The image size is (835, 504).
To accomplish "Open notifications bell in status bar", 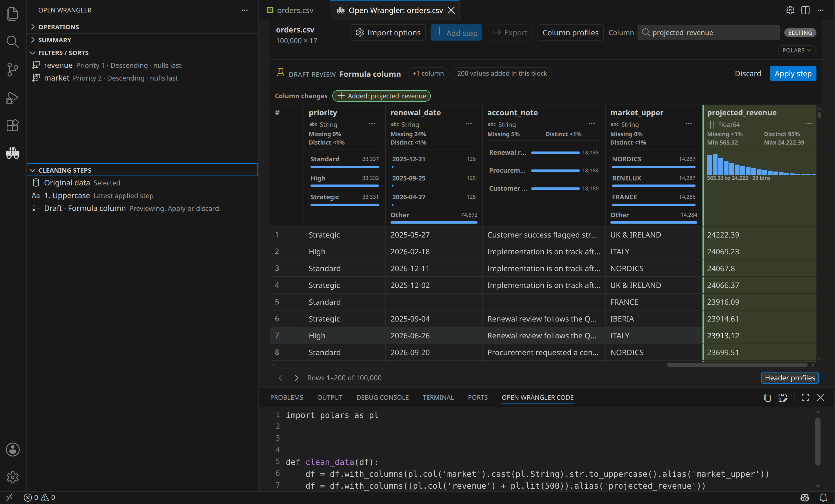I will (823, 497).
